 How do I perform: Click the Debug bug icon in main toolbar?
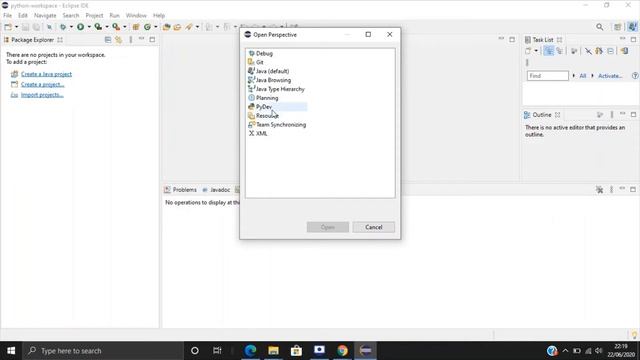pyautogui.click(x=63, y=27)
